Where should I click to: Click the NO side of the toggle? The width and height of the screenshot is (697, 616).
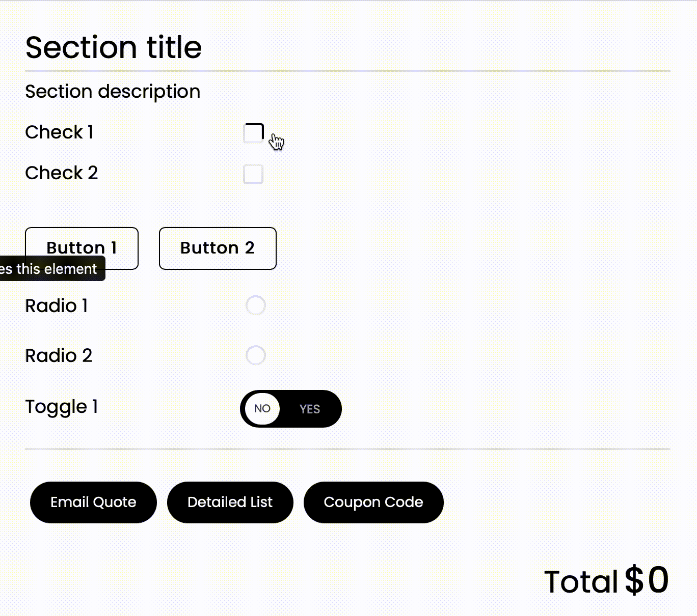click(262, 409)
